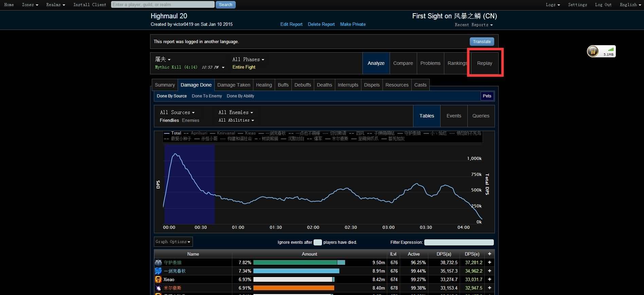Switch to Enemies sources filter
This screenshot has width=644, height=295.
[191, 121]
